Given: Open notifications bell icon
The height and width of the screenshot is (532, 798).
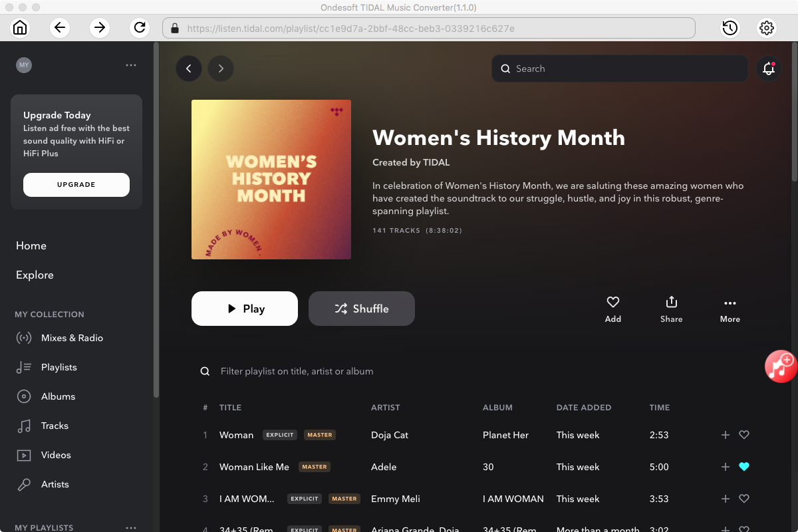Looking at the screenshot, I should [769, 68].
